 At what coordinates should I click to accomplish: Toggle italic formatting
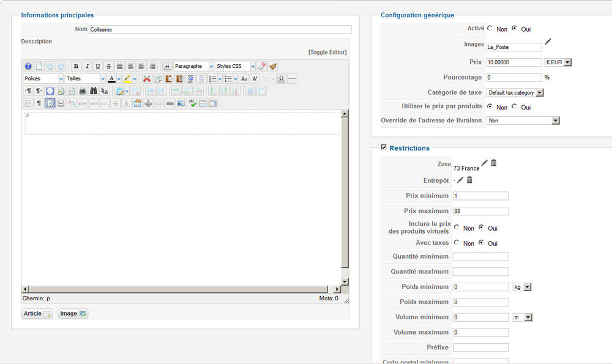[x=87, y=66]
